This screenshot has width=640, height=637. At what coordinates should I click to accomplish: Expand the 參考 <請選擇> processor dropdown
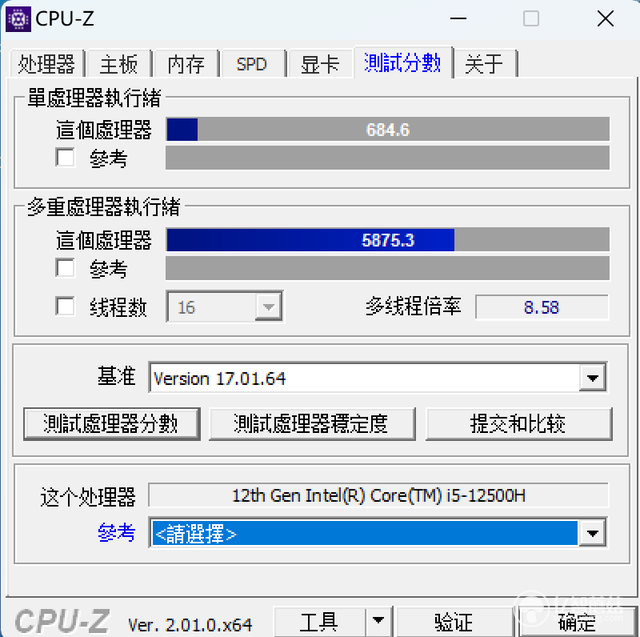click(x=592, y=533)
